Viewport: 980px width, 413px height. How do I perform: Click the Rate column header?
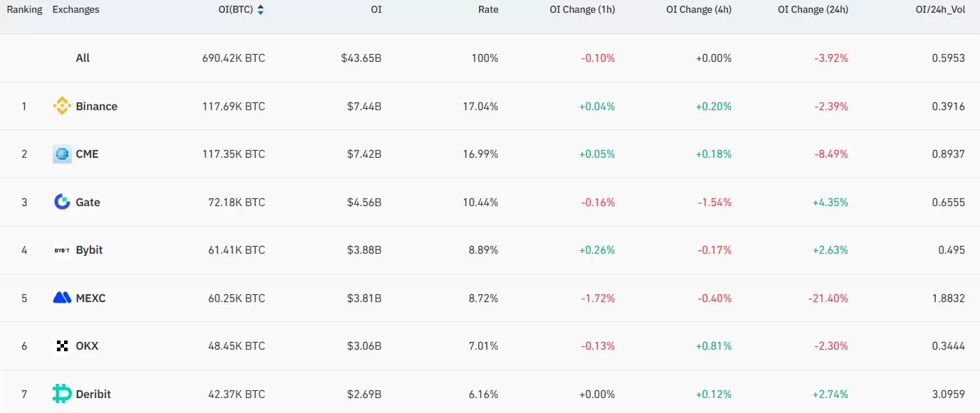pyautogui.click(x=488, y=10)
